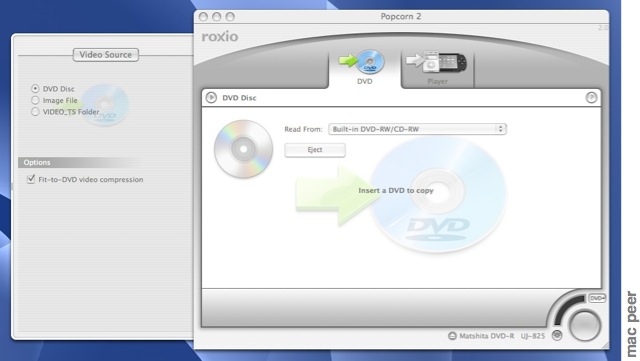Click the Matshita DVD-R UJ-825 label
This screenshot has height=361, width=640.
coord(502,336)
